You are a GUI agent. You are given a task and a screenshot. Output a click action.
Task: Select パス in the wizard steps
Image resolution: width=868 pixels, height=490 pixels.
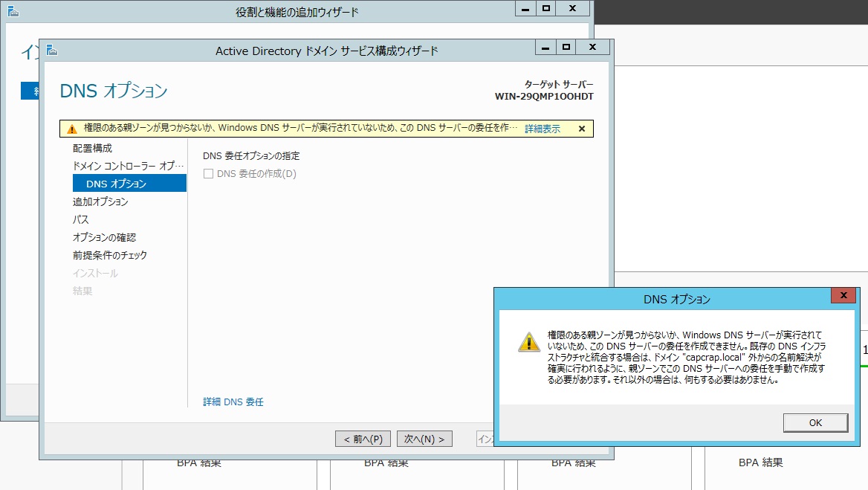coord(81,219)
